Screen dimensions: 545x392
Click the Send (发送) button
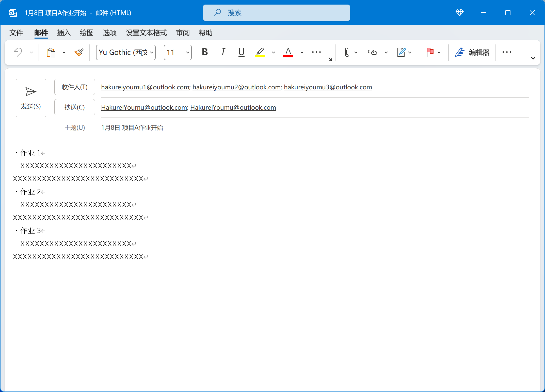coord(31,98)
